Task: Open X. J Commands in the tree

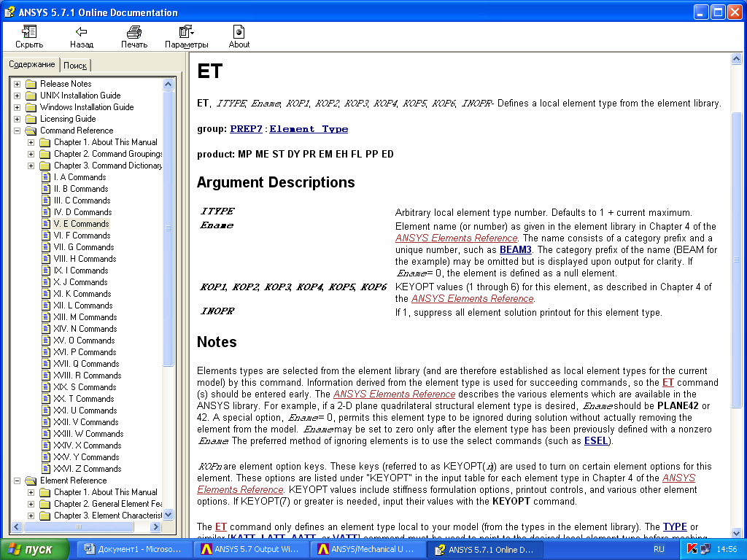Action: pos(80,282)
